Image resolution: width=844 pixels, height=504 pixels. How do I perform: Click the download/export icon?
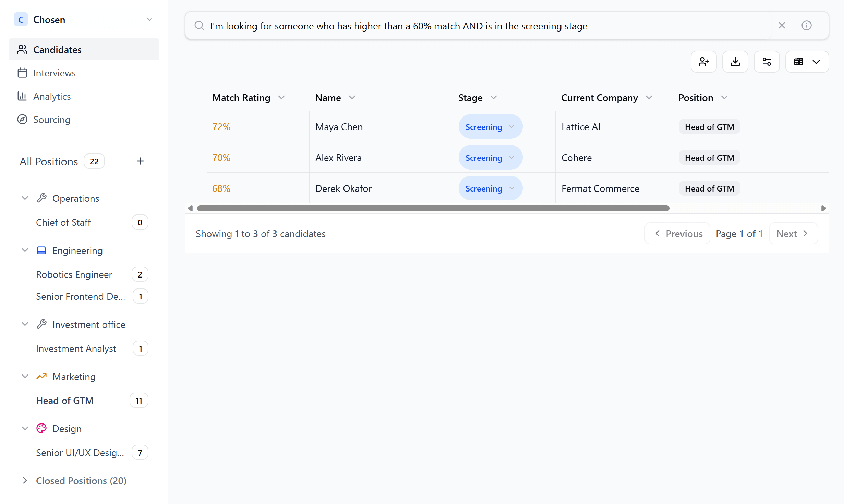coord(735,62)
